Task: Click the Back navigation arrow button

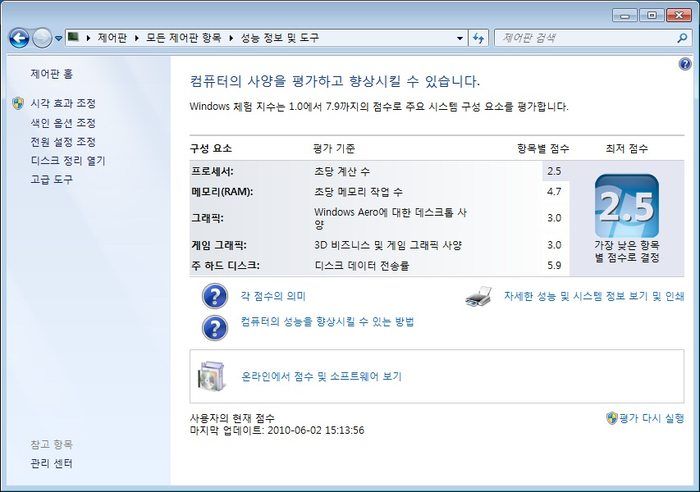Action: (x=19, y=38)
